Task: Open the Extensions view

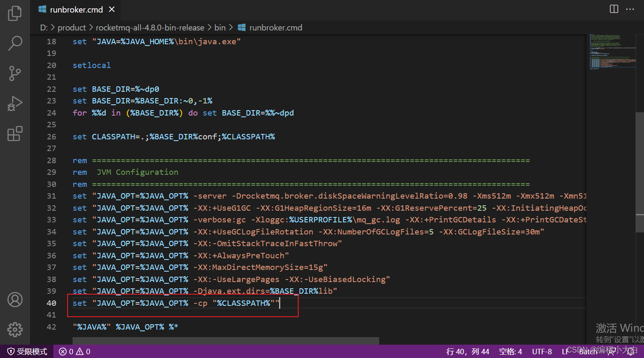Action: [15, 134]
